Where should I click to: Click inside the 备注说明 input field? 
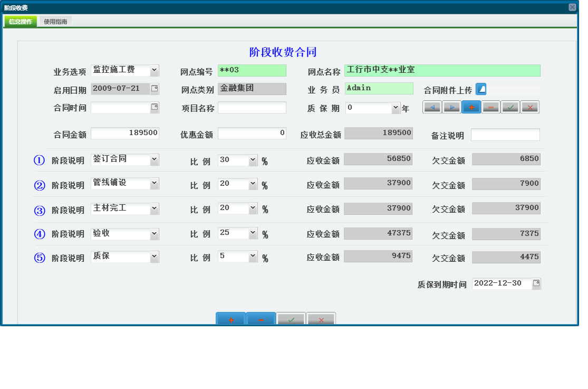505,135
